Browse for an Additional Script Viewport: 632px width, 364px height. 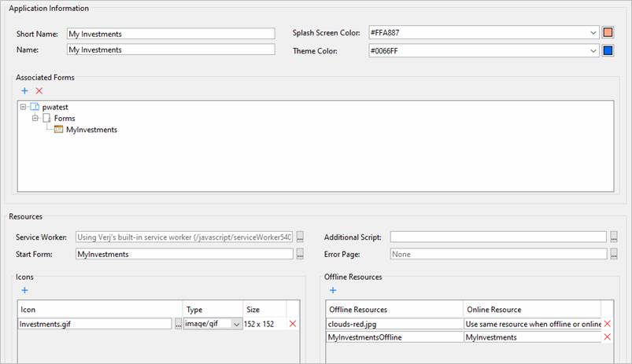point(613,237)
